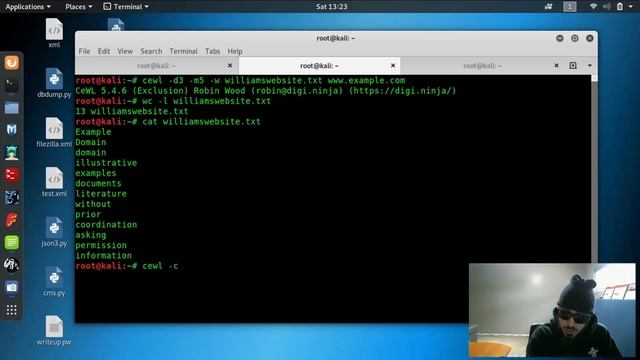Viewport: 640px width, 360px height.
Task: Launch the Terminal icon in the dock
Action: pyautogui.click(x=11, y=85)
